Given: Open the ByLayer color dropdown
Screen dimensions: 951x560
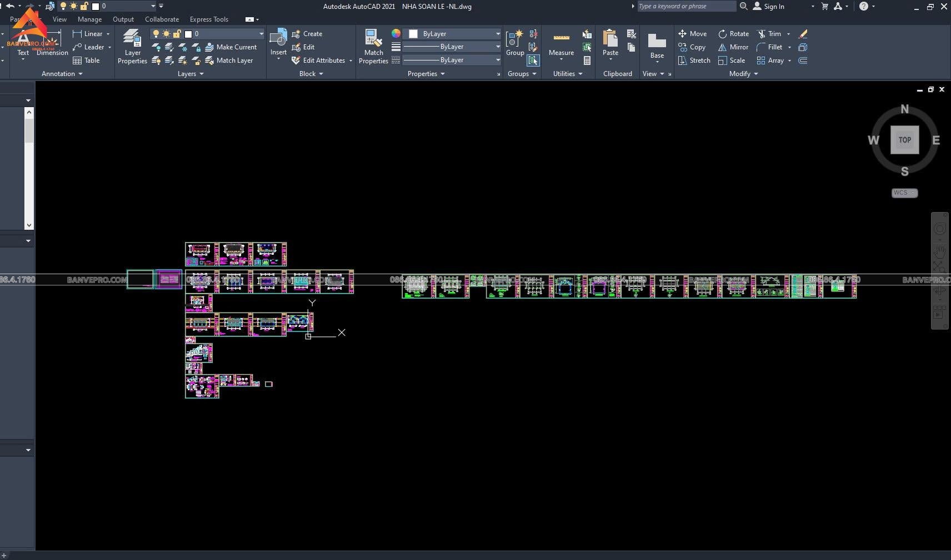Looking at the screenshot, I should pyautogui.click(x=498, y=34).
